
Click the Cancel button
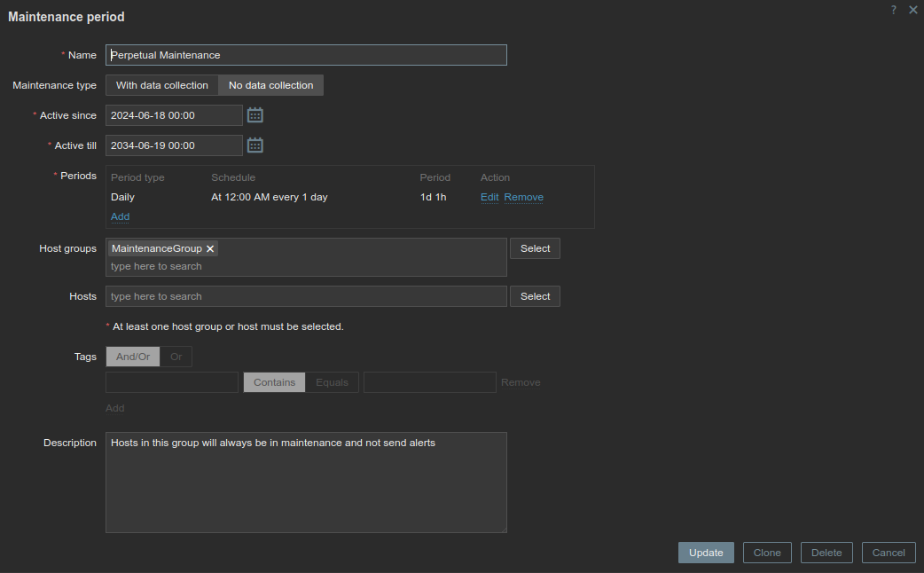[888, 553]
